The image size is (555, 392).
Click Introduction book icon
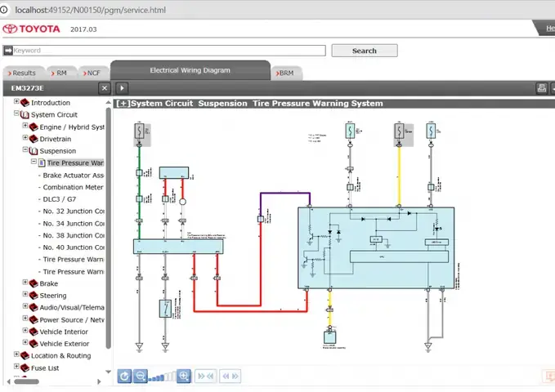(25, 103)
